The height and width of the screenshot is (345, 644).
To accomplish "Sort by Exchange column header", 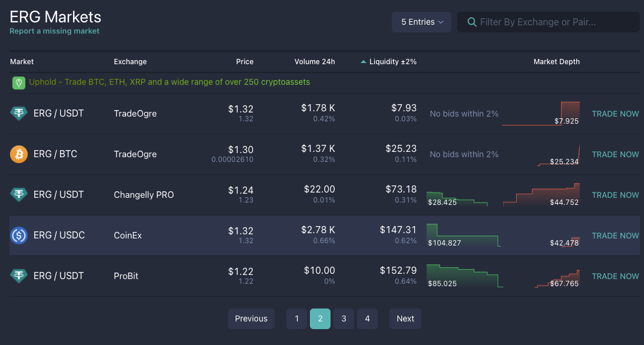I will 130,62.
